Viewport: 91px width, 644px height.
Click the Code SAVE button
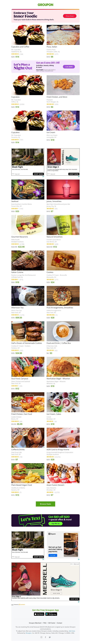pyautogui.click(x=69, y=67)
